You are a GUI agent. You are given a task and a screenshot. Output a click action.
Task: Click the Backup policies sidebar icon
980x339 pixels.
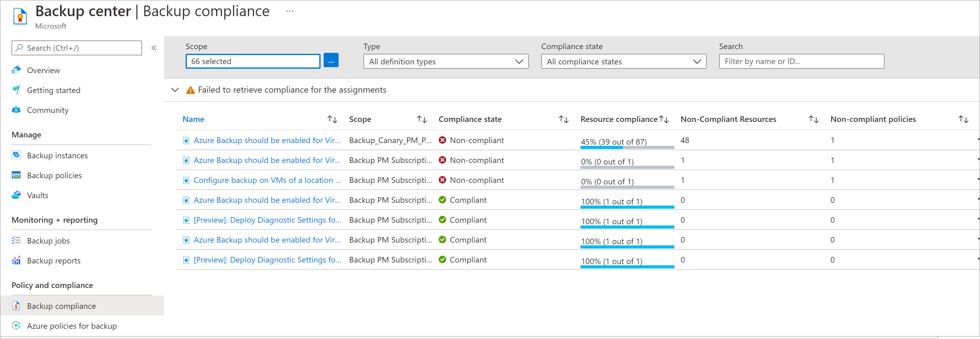(17, 175)
